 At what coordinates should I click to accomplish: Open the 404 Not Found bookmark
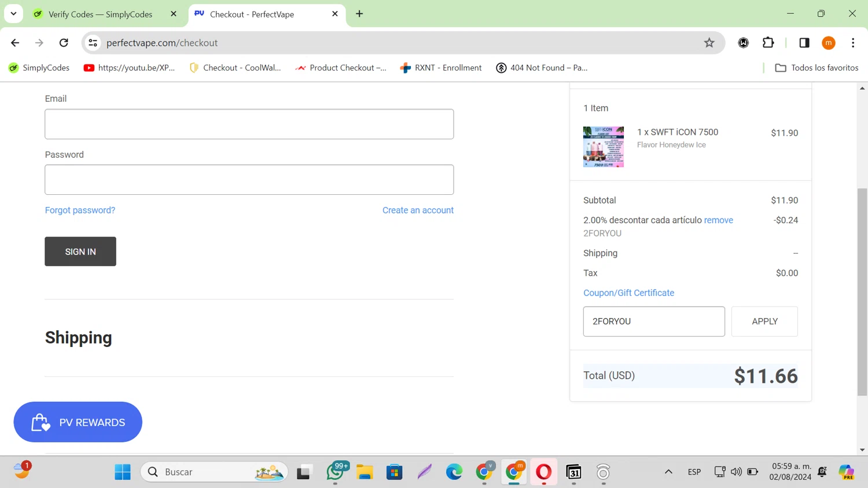542,68
